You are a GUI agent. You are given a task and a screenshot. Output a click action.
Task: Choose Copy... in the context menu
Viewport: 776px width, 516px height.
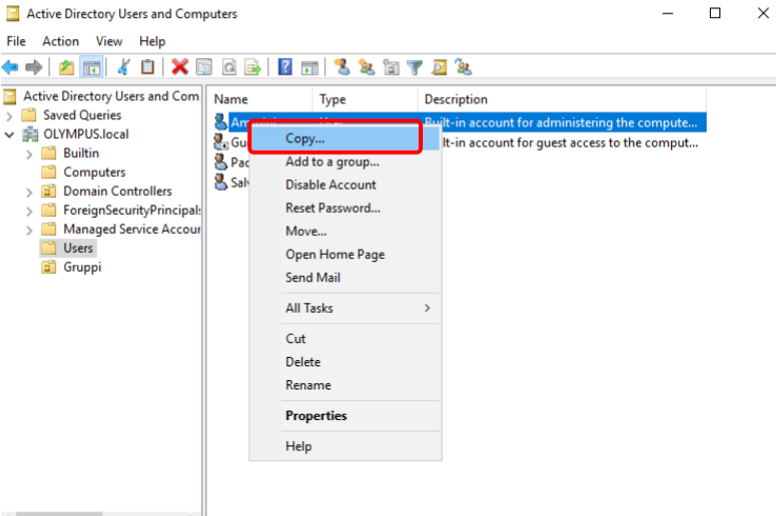(305, 139)
